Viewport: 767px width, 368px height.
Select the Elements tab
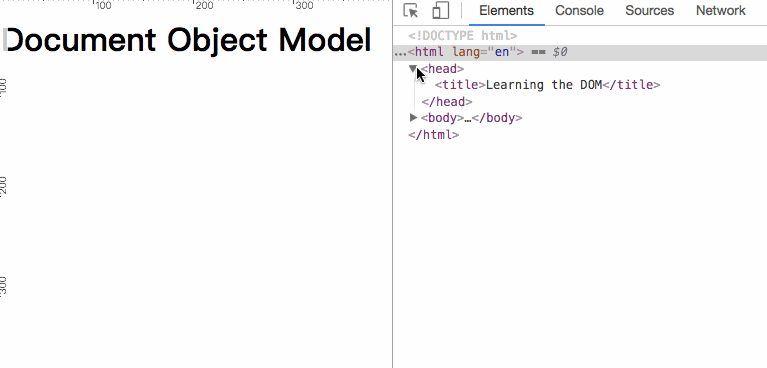(x=506, y=11)
